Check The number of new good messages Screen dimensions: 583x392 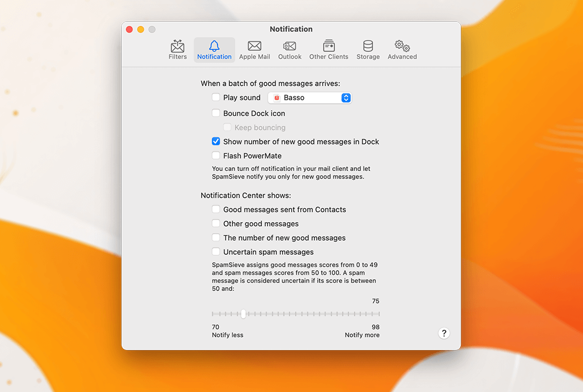(x=216, y=237)
